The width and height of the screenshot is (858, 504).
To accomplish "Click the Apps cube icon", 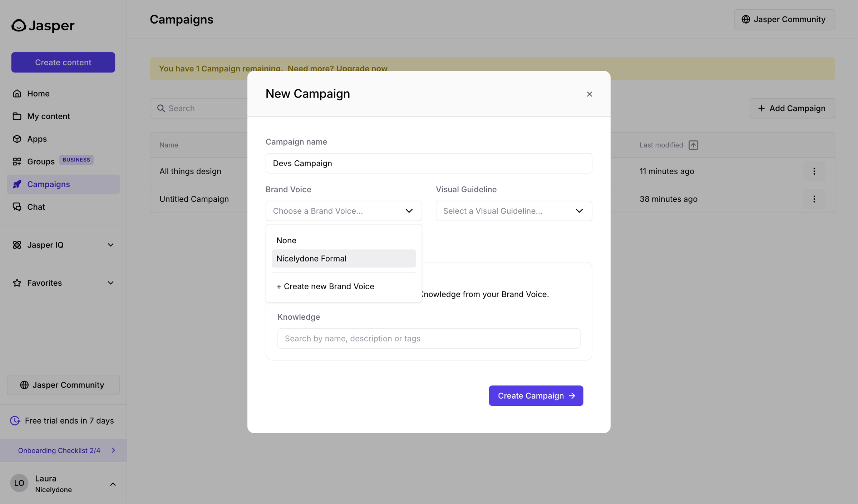I will point(17,139).
